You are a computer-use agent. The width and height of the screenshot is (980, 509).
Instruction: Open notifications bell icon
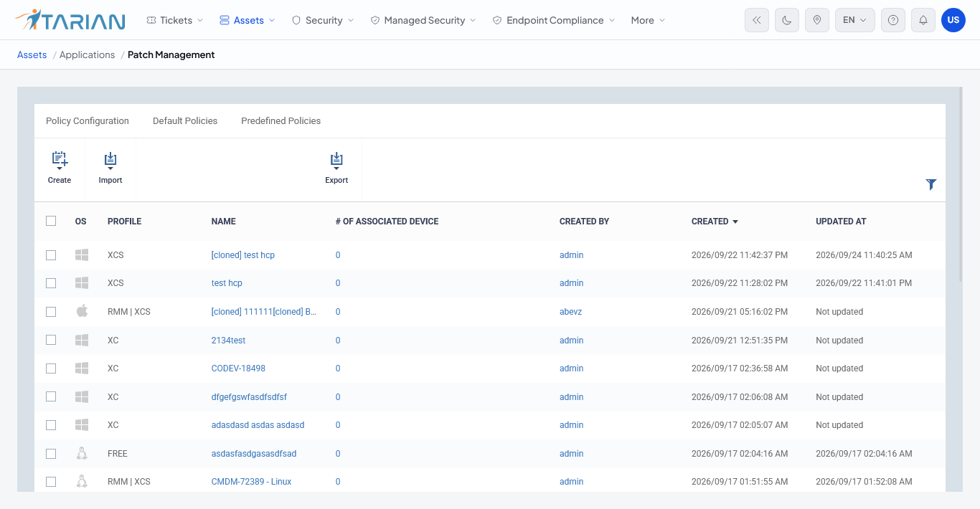[x=923, y=20]
